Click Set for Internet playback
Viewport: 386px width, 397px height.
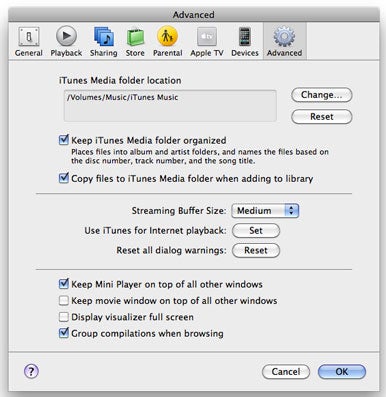[x=256, y=231]
